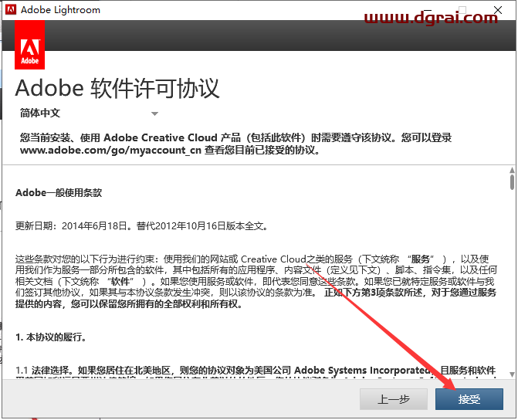Click the '更新日期：2014年6月18日' line
This screenshot has width=518, height=420.
tap(142, 226)
